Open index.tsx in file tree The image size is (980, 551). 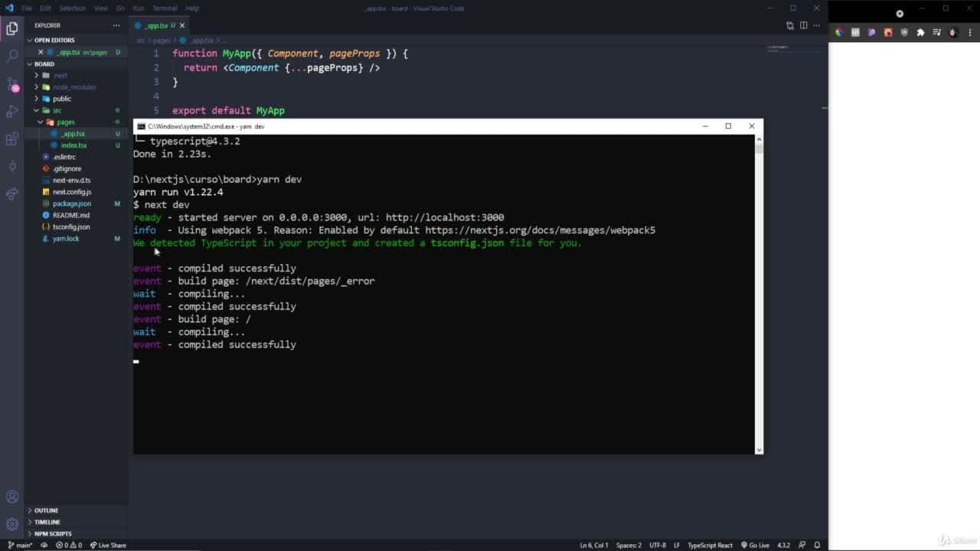click(73, 145)
